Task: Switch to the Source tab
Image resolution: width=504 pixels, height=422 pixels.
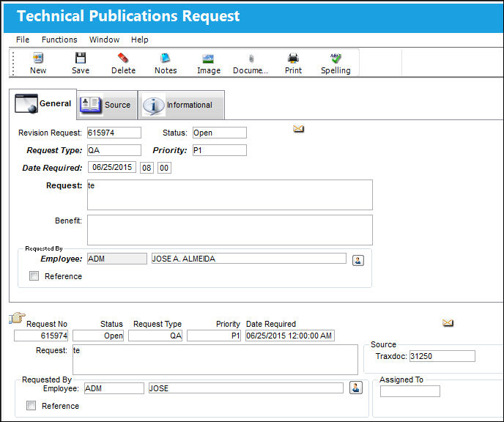Action: (107, 105)
